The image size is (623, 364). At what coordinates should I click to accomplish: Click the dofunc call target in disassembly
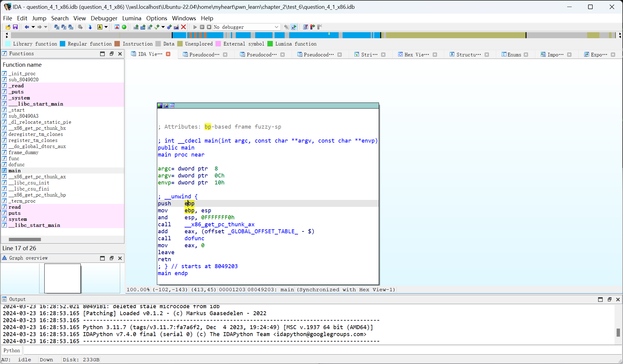pos(194,238)
